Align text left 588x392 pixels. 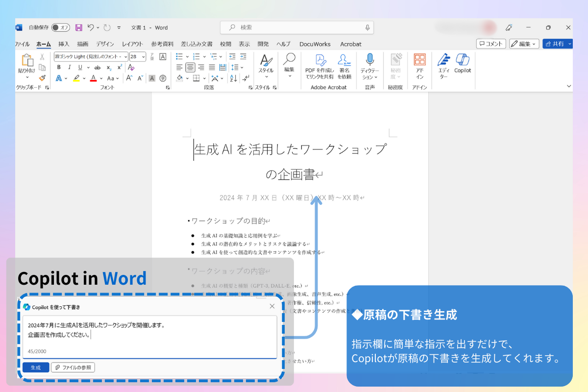[179, 67]
